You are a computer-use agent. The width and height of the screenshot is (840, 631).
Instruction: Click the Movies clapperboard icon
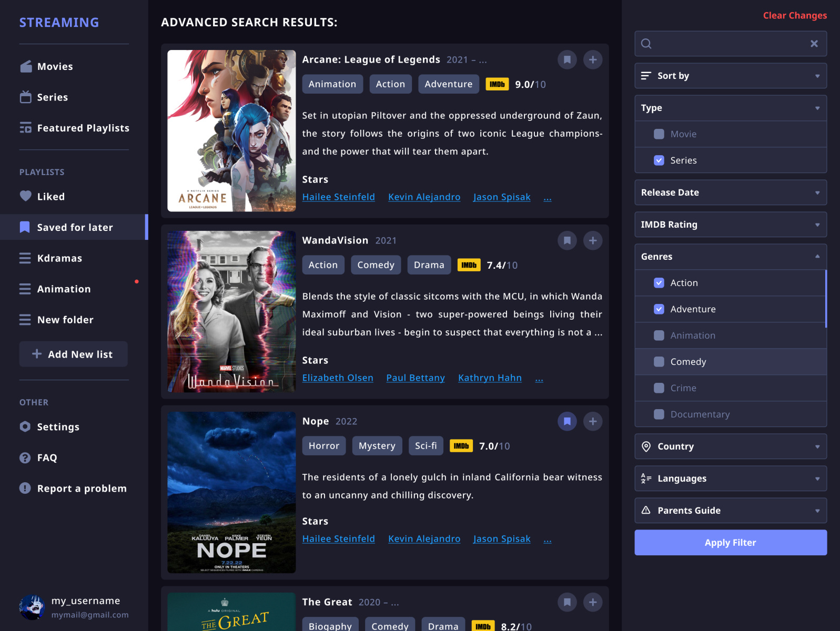tap(26, 66)
